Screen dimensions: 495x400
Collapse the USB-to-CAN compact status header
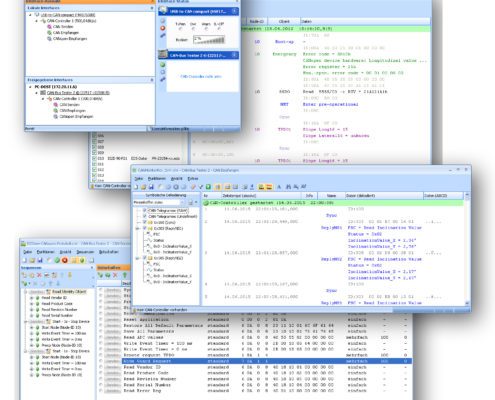[x=234, y=11]
